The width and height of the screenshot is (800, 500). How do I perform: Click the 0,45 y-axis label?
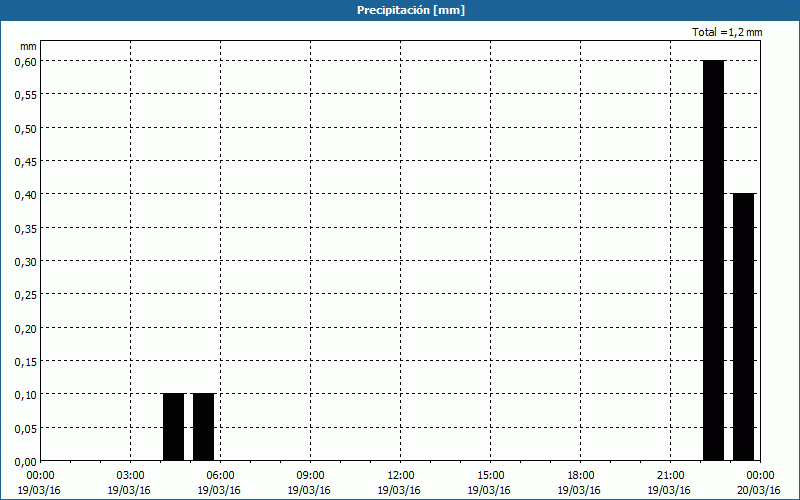coord(26,161)
